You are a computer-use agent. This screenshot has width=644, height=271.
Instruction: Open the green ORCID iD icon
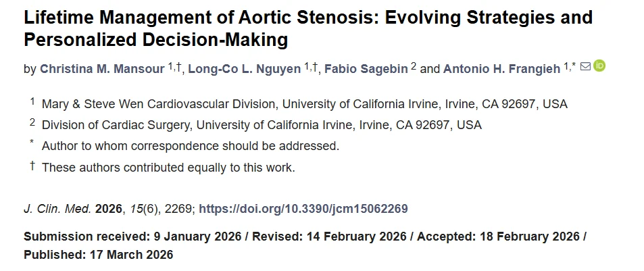pyautogui.click(x=599, y=66)
